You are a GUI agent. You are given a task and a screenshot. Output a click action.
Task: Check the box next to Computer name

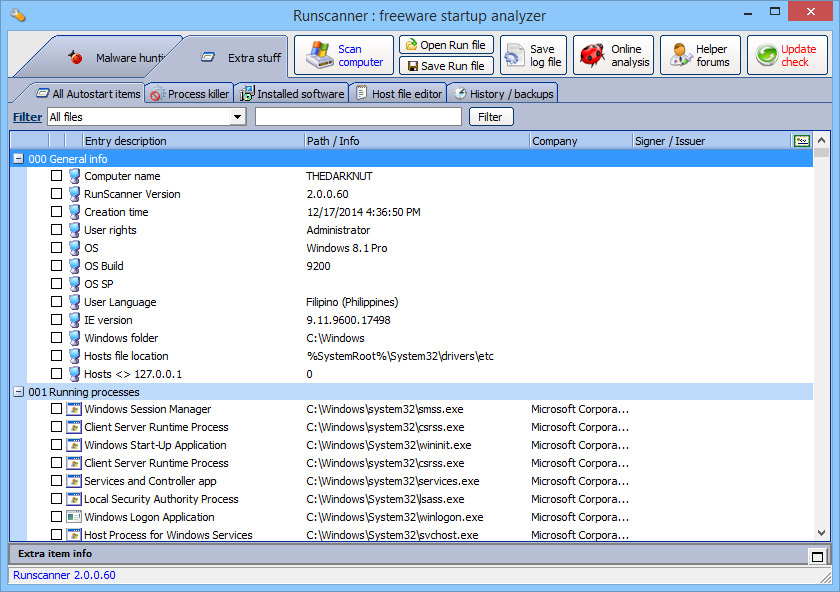coord(56,176)
